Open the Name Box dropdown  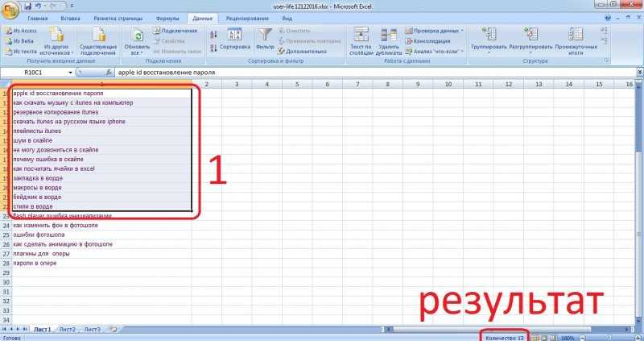coord(70,73)
